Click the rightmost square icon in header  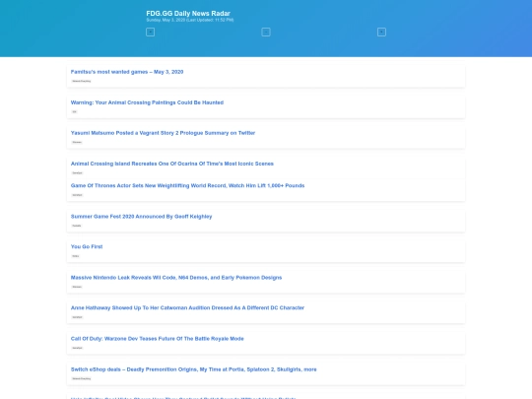pos(381,33)
